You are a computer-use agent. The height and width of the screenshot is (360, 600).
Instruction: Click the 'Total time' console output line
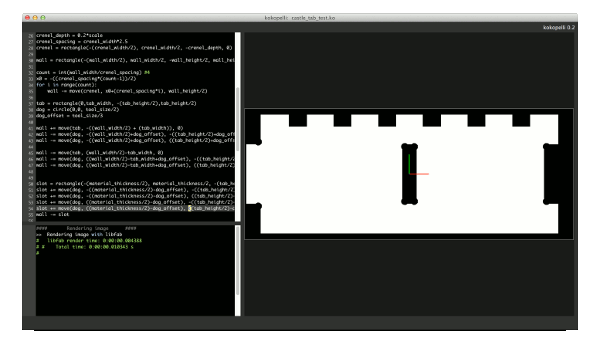(85, 247)
